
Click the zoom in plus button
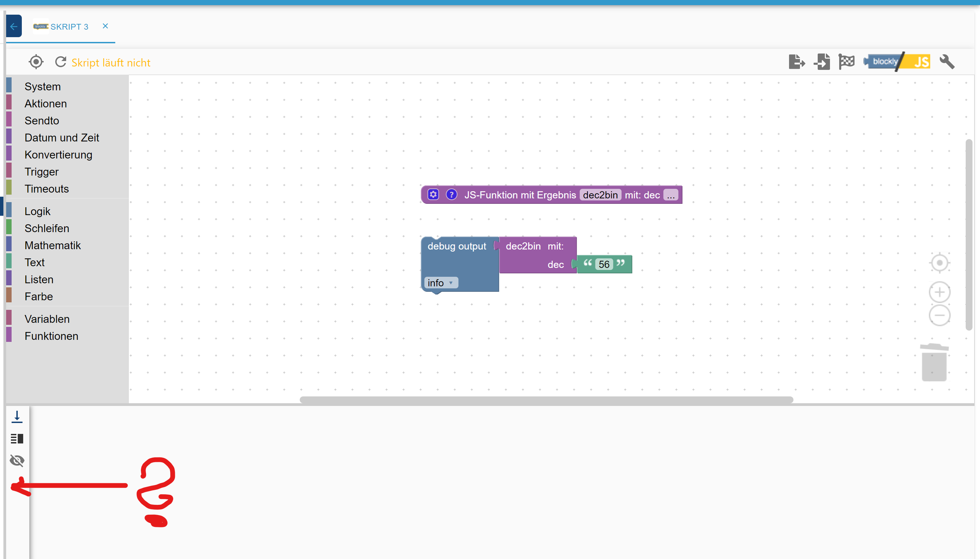tap(939, 292)
